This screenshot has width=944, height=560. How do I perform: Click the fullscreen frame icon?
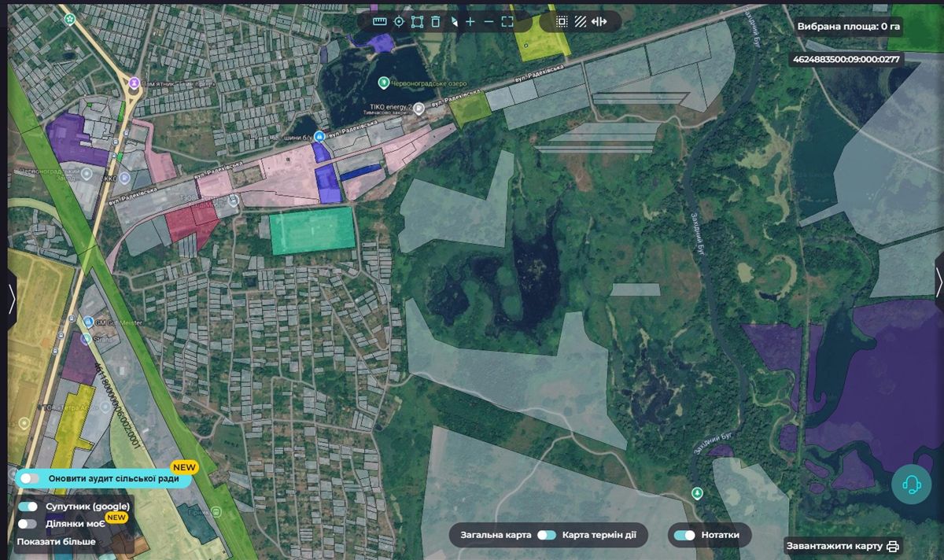coord(507,21)
